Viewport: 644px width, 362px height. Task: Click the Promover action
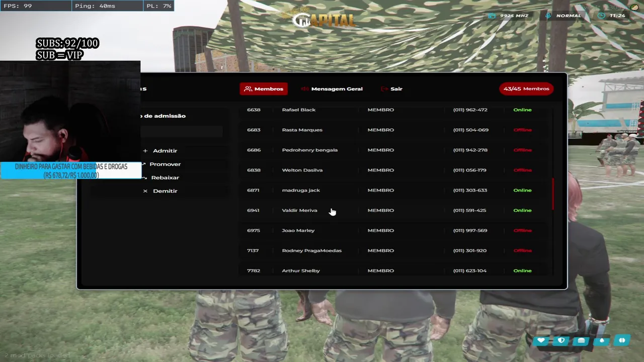point(165,164)
